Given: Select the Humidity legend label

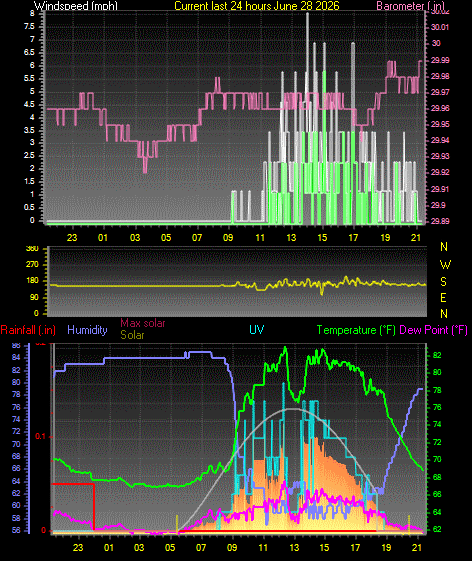Looking at the screenshot, I should tap(87, 330).
